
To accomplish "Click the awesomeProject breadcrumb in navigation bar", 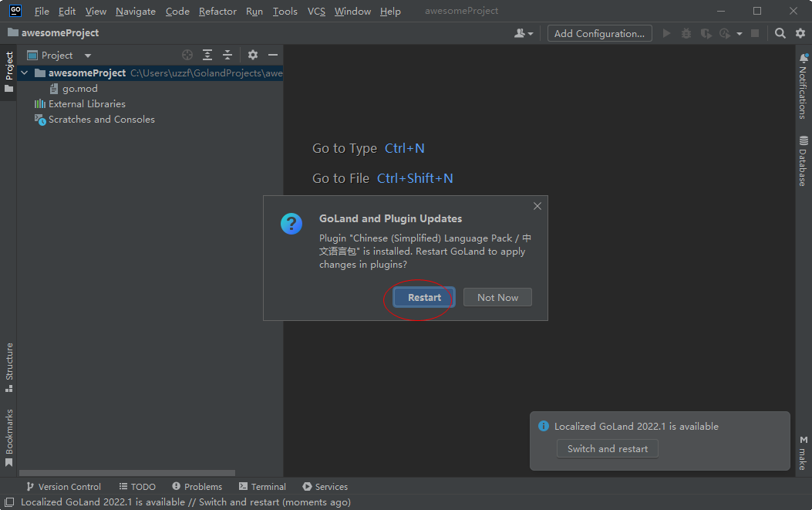I will 53,32.
